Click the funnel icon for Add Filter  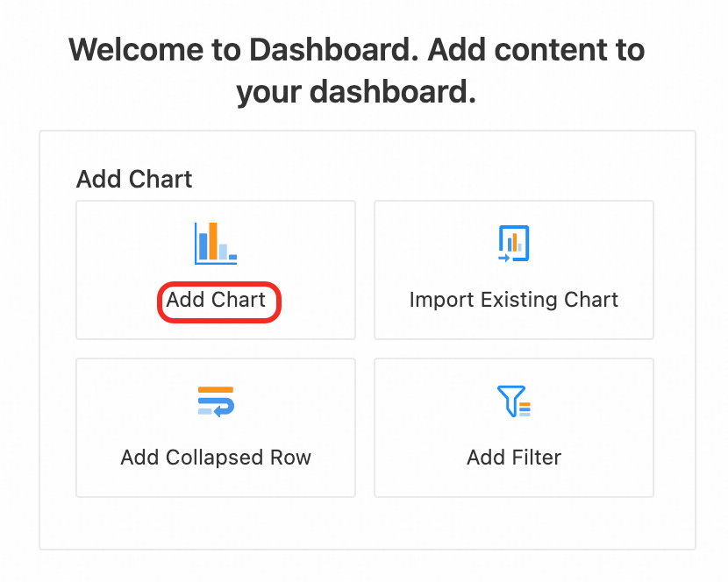(513, 401)
